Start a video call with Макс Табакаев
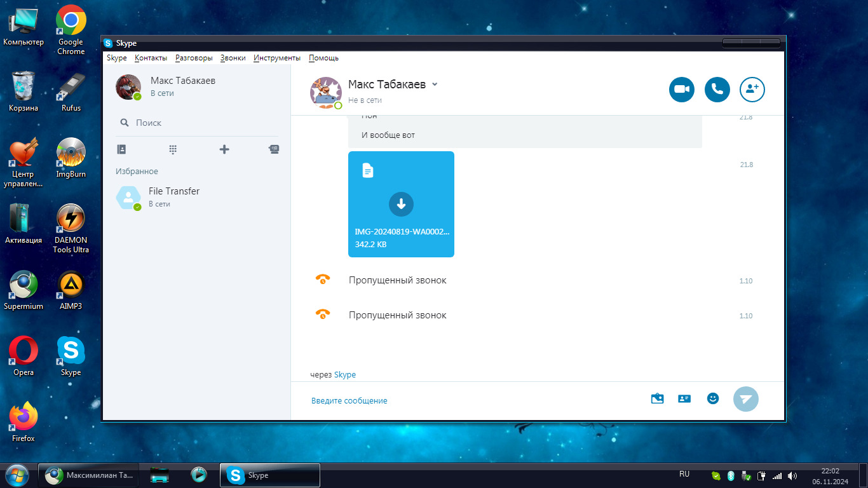The width and height of the screenshot is (868, 488). pyautogui.click(x=682, y=90)
